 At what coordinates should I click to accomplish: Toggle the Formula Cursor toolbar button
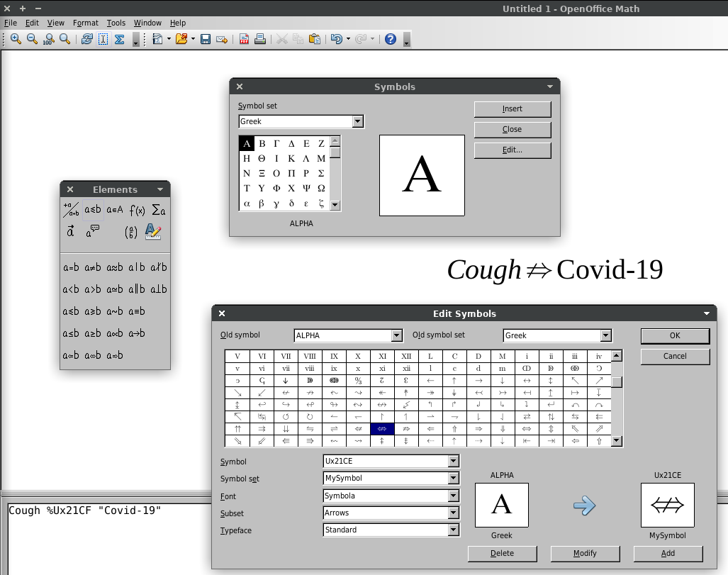(103, 39)
